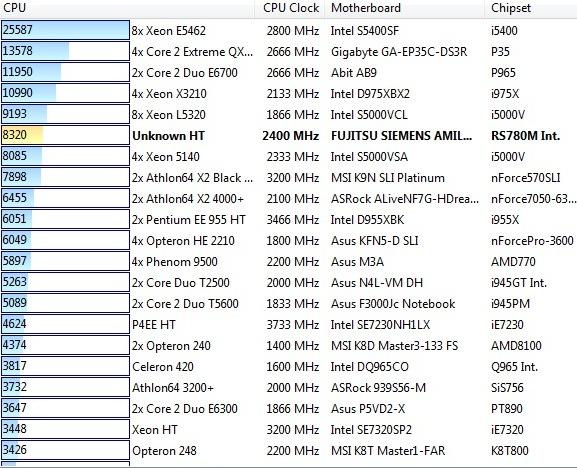Select the 2x Pentium EE 955 HT entry

pos(188,220)
